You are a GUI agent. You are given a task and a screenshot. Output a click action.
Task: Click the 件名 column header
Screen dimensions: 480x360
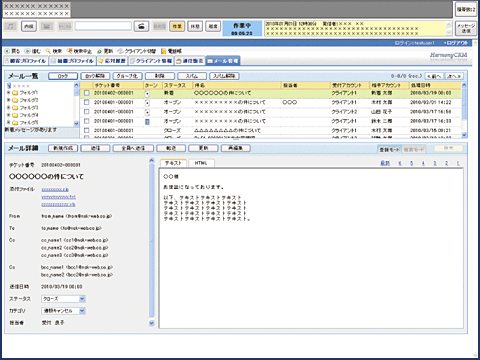237,85
